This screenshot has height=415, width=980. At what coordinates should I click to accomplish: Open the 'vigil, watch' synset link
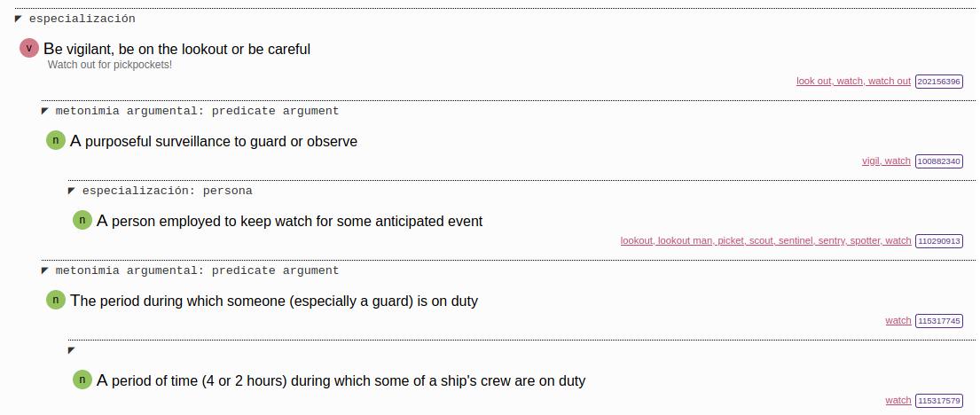click(x=886, y=161)
